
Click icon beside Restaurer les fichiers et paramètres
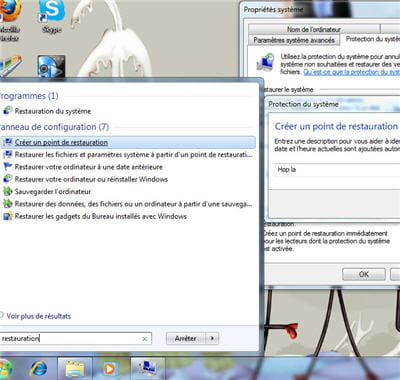click(x=7, y=155)
